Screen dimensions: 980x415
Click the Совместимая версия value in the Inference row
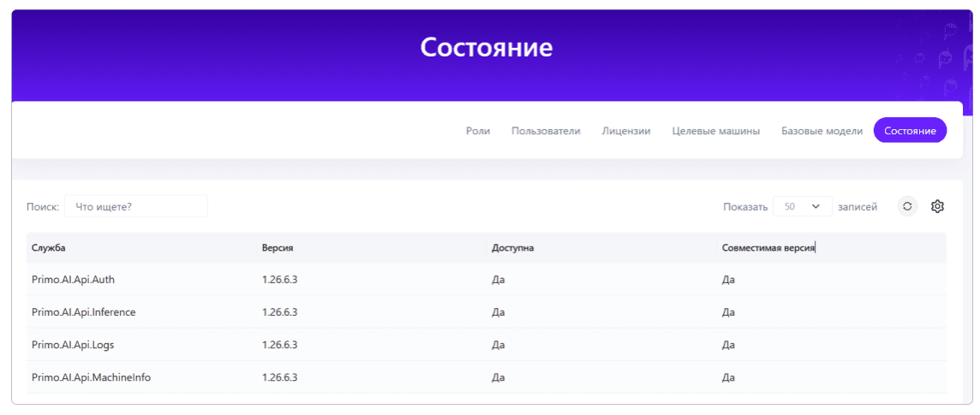coord(728,312)
